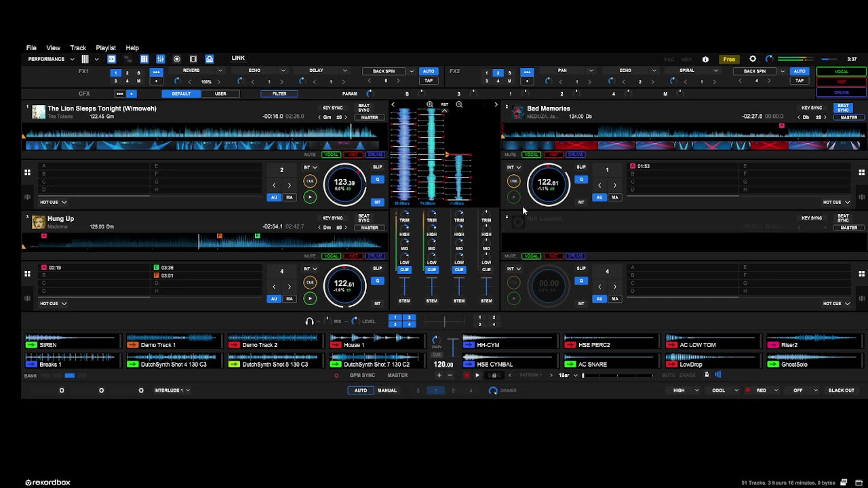Toggle DRUMS stem on deck 3
The width and height of the screenshot is (868, 488).
tap(375, 256)
